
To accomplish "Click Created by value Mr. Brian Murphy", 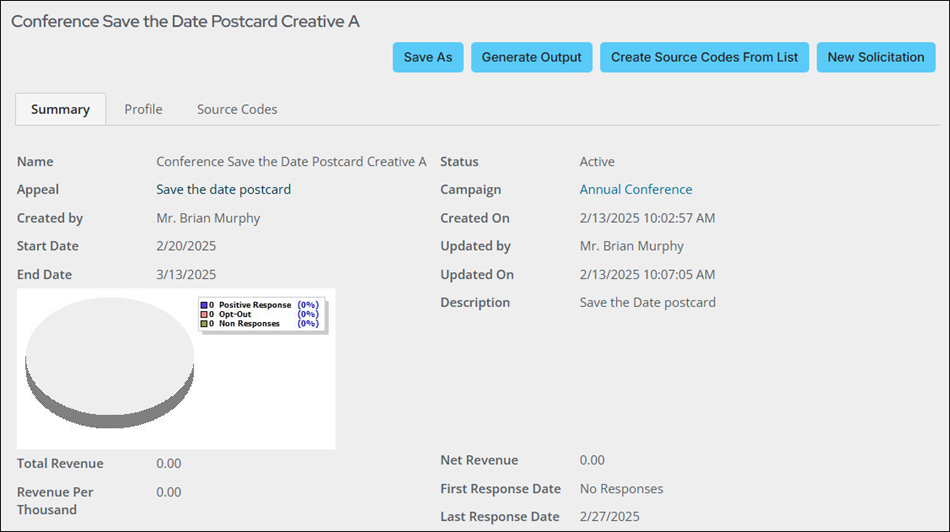I will 208,218.
